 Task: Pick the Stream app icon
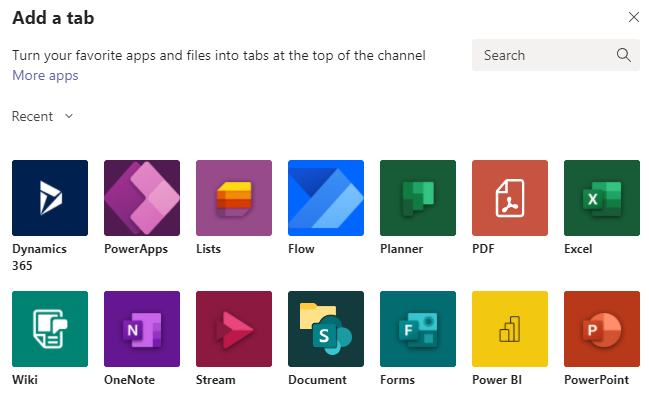[x=234, y=329]
